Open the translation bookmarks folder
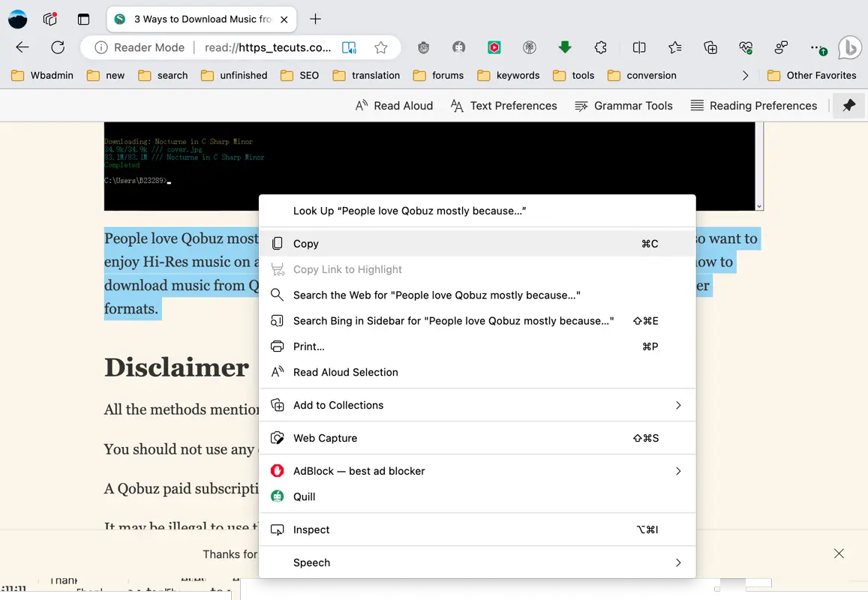868x600 pixels. [366, 75]
